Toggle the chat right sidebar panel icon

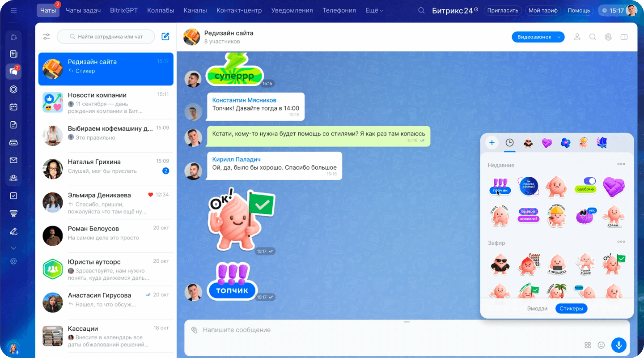(x=624, y=37)
